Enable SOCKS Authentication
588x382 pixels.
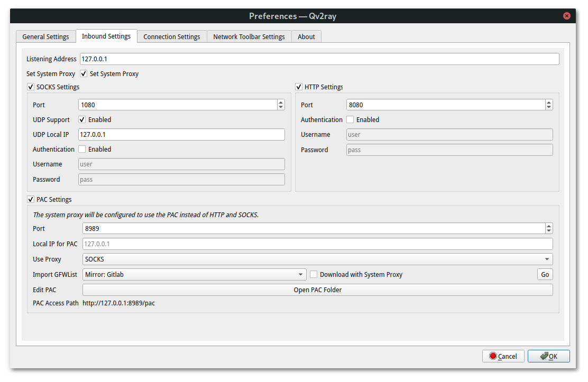tap(82, 149)
